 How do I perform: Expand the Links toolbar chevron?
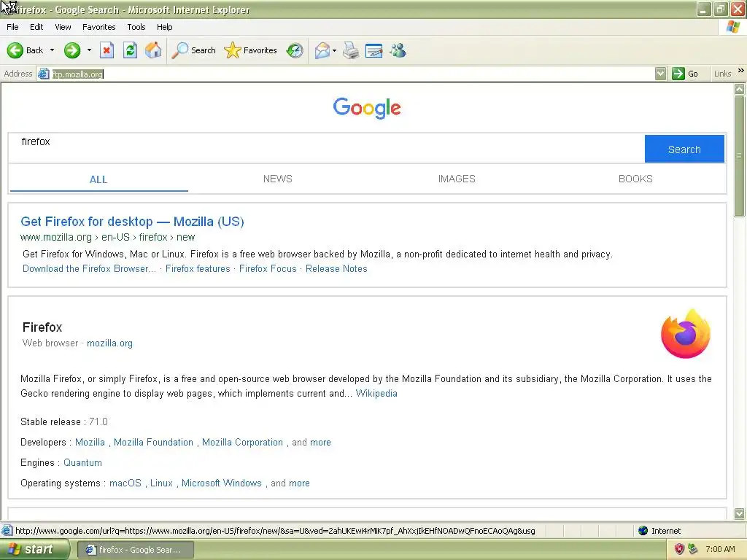coord(741,71)
